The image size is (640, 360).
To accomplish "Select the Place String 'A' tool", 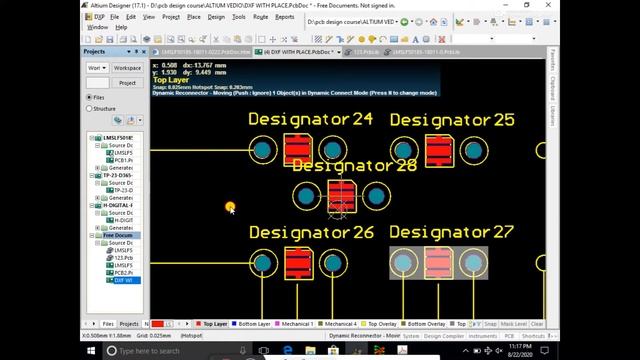I will pos(415,40).
